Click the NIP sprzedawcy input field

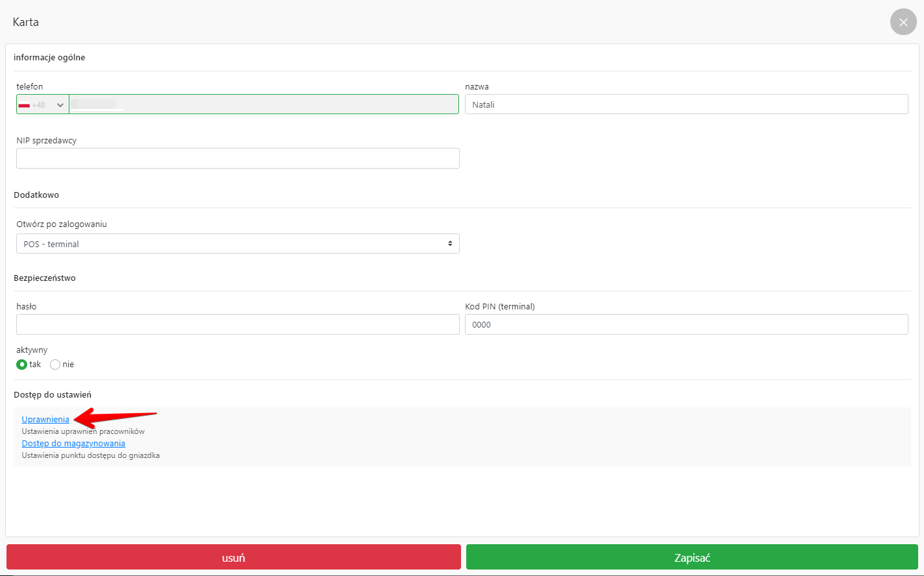click(x=237, y=158)
